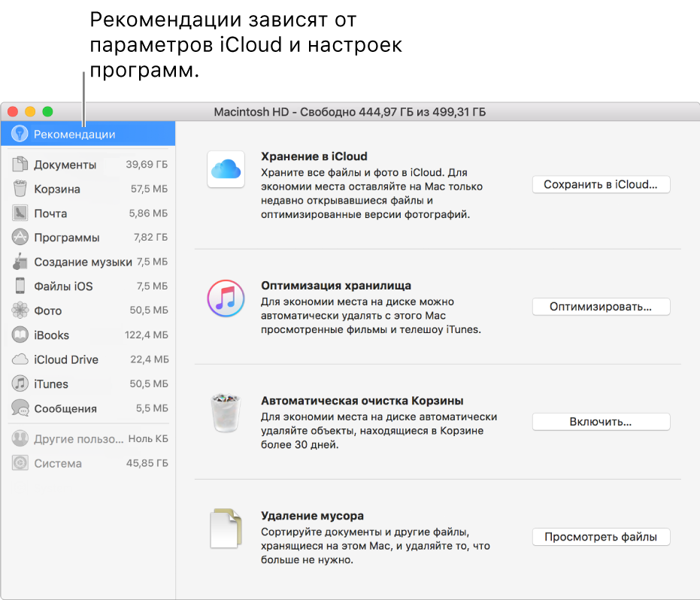
Task: Click the 5,5 МБ size value
Action: 152,408
